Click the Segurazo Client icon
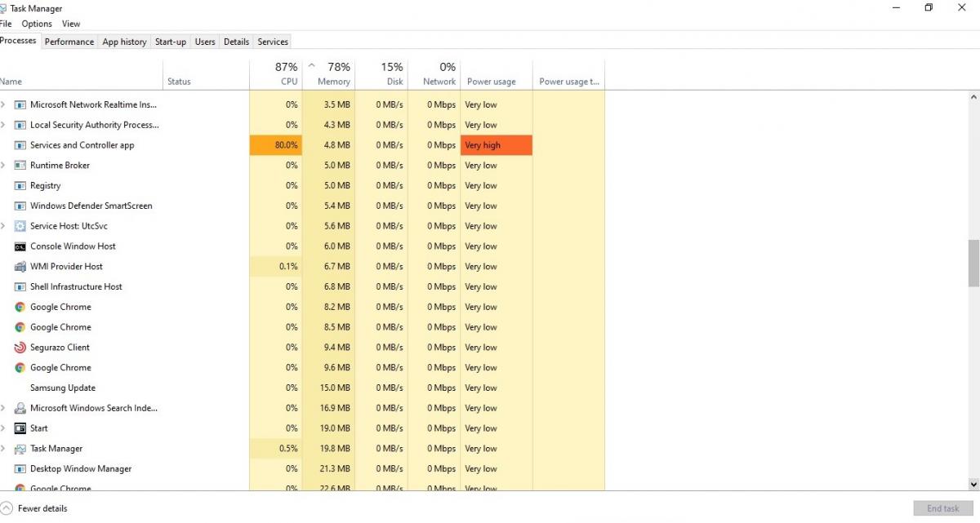 point(20,348)
